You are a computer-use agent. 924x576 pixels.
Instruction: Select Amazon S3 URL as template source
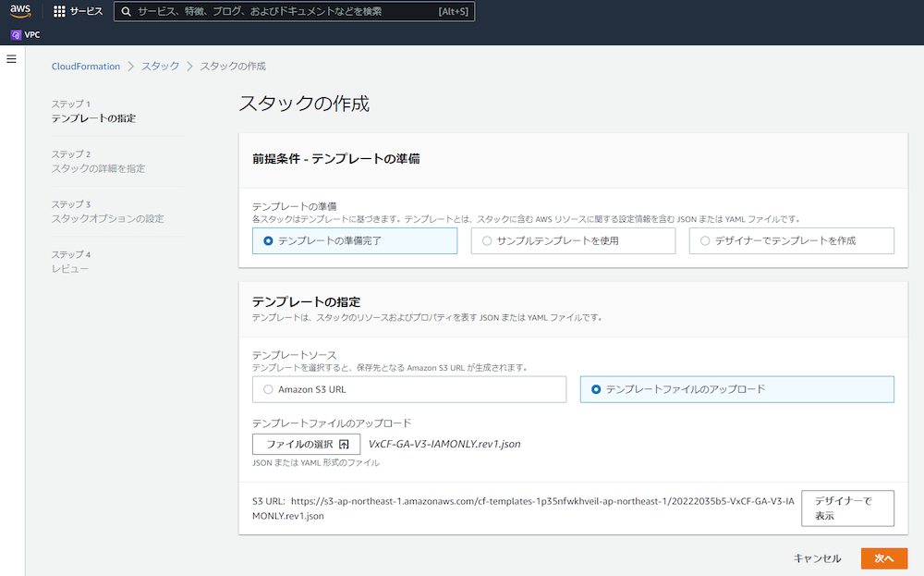tap(269, 389)
